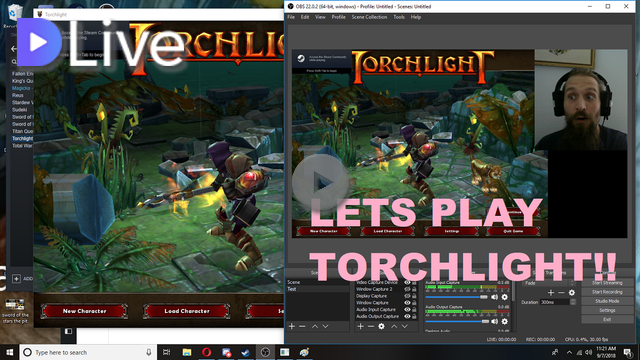Click Steam Add a Game plus icon
Viewport: 640px width, 360px height.
coord(16,279)
